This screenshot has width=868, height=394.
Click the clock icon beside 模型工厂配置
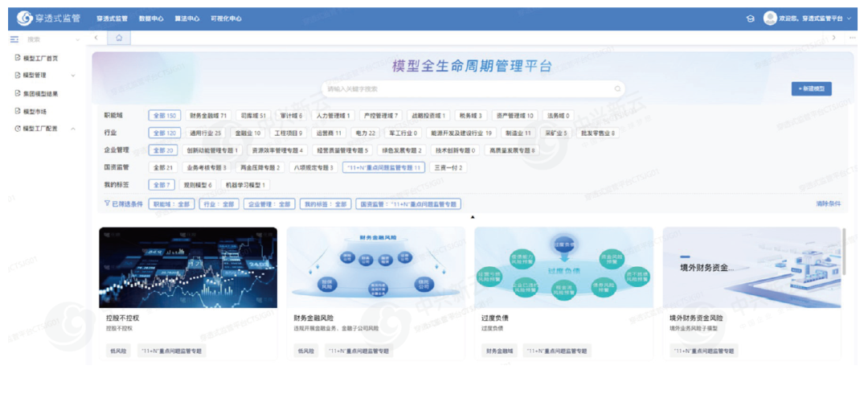click(x=17, y=129)
